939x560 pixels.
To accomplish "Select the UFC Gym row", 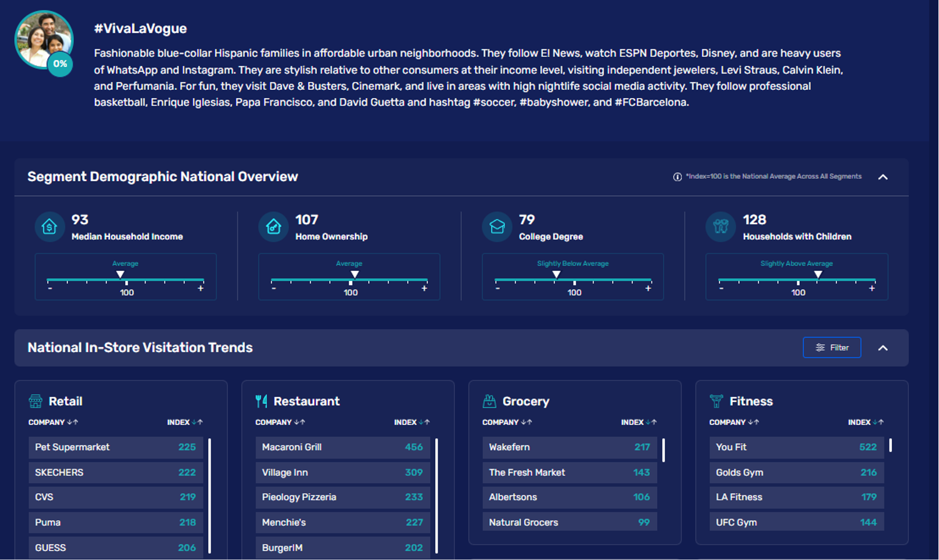I will click(796, 522).
